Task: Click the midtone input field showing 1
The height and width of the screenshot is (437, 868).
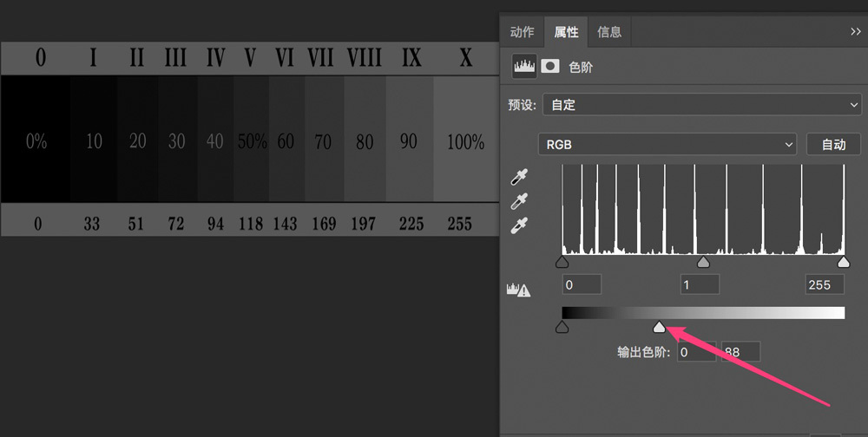Action: pyautogui.click(x=700, y=285)
